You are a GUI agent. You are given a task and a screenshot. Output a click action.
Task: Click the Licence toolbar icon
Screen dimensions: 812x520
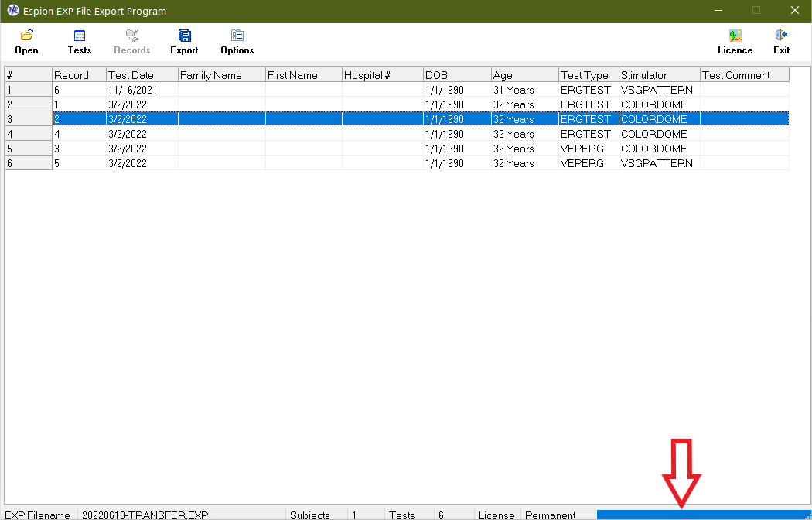pyautogui.click(x=735, y=36)
